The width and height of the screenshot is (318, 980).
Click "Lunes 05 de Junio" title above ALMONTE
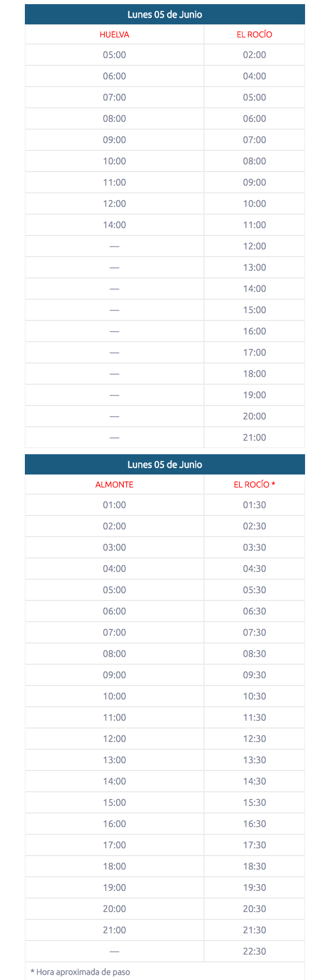tap(165, 465)
